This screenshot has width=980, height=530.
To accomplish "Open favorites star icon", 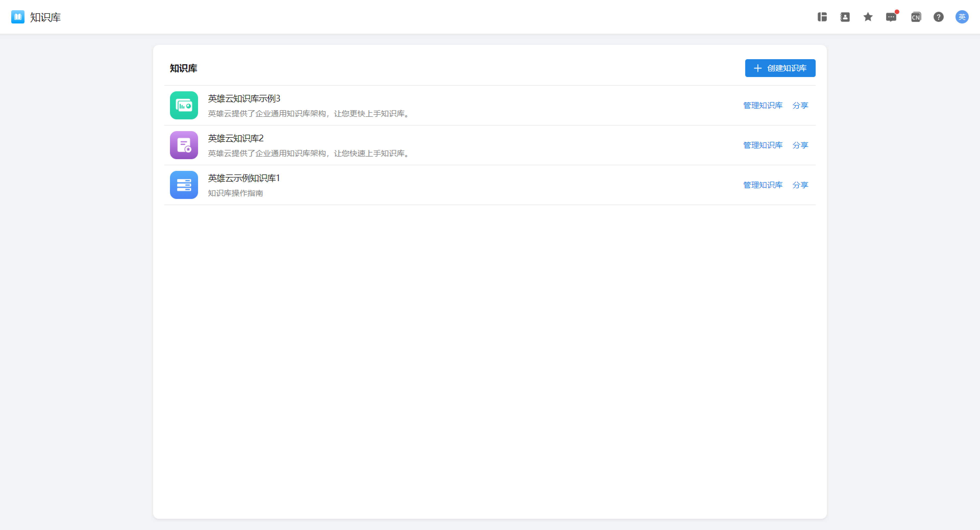I will point(868,17).
